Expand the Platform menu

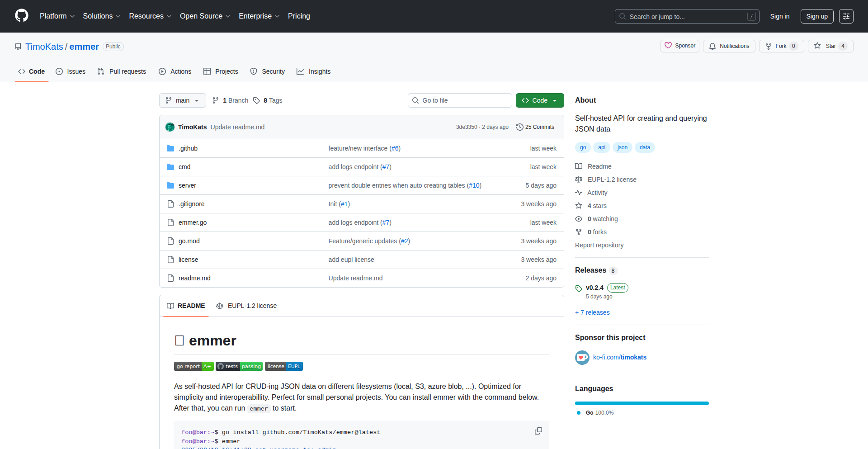[x=57, y=16]
